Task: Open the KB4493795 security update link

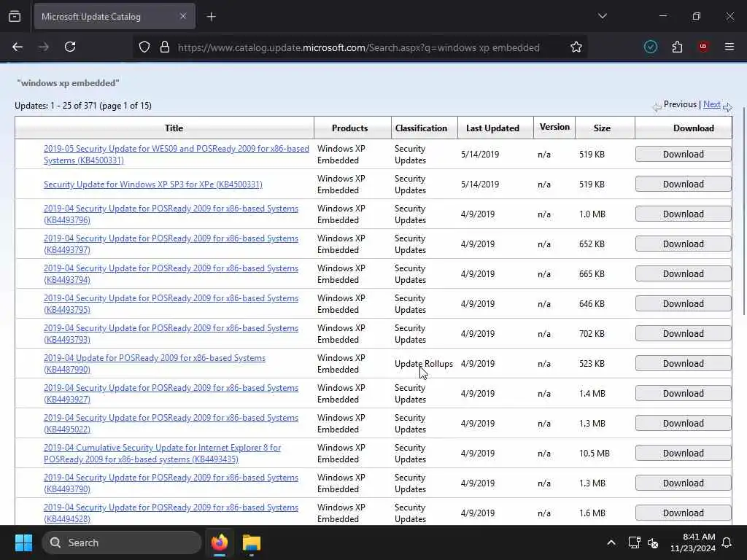Action: 171,304
